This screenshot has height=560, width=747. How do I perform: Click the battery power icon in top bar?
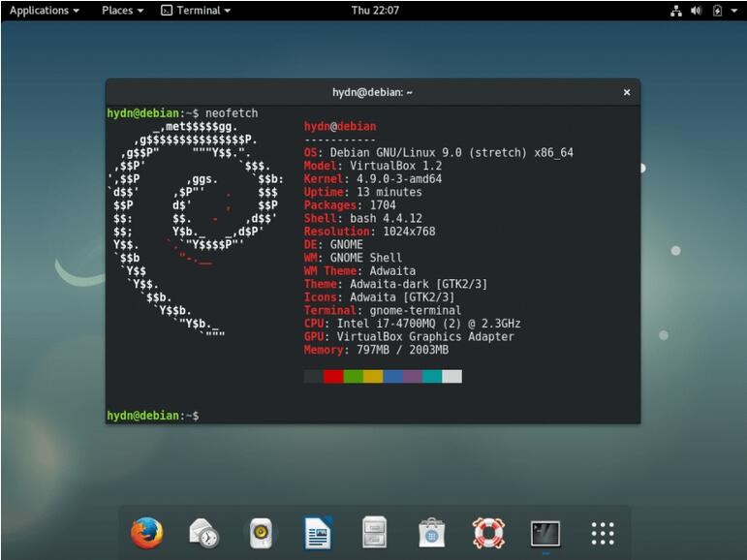[717, 11]
